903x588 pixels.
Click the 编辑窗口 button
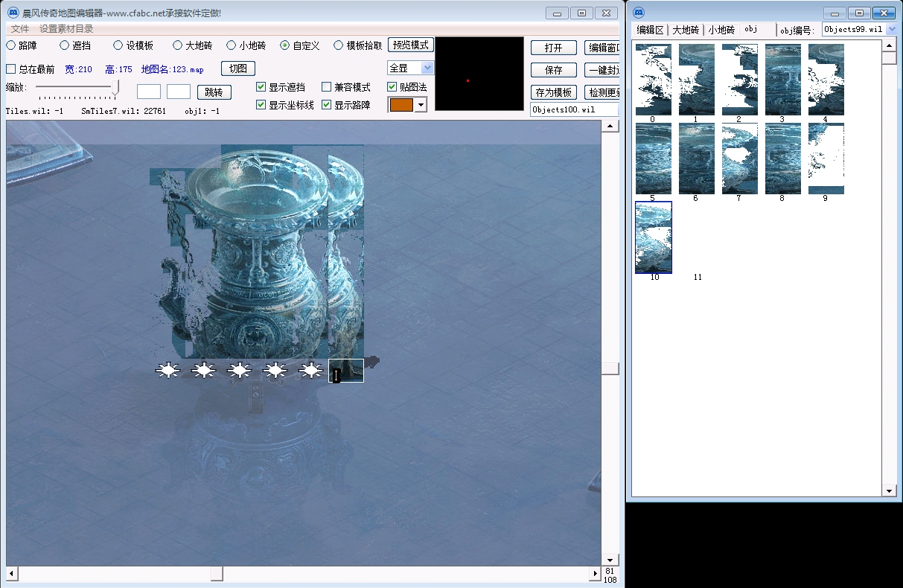coord(602,48)
